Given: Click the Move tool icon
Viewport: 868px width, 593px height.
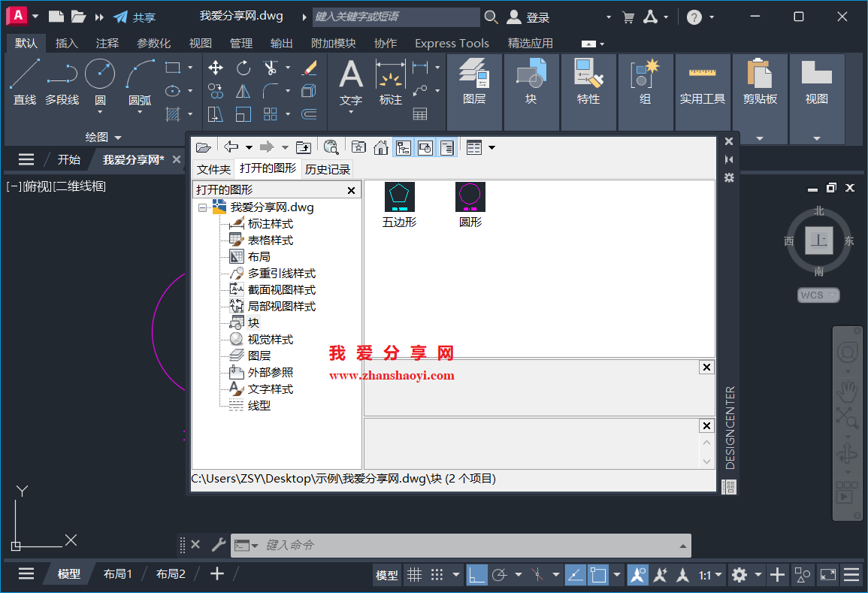Looking at the screenshot, I should (x=216, y=68).
